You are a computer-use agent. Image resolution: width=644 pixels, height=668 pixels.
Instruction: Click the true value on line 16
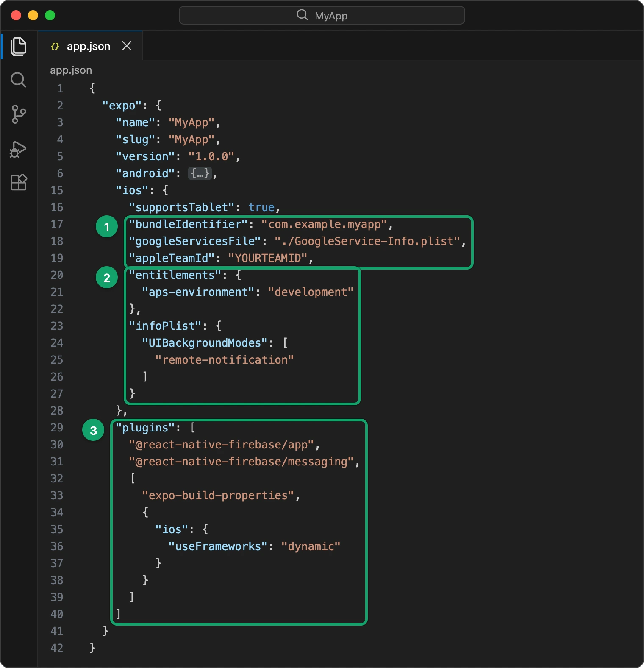pyautogui.click(x=261, y=207)
